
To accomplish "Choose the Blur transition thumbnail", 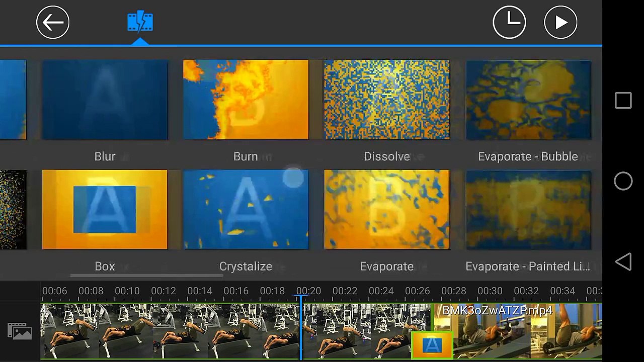I will 105,100.
